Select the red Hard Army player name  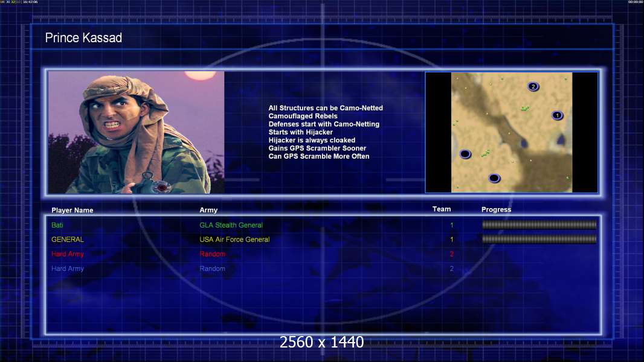67,254
